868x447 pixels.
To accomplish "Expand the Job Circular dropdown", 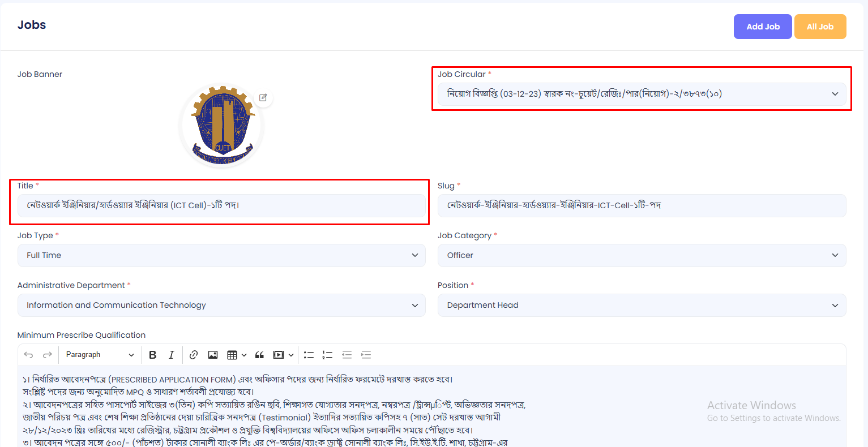I will tap(642, 94).
